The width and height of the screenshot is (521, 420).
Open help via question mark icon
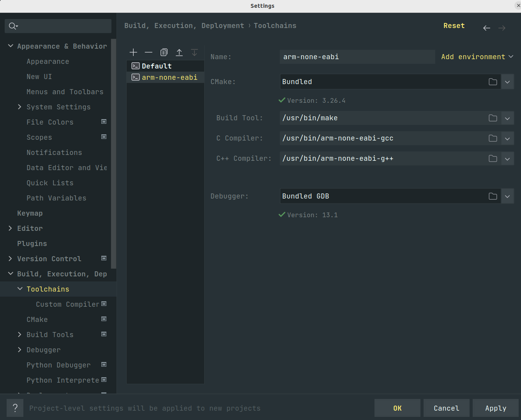[15, 408]
